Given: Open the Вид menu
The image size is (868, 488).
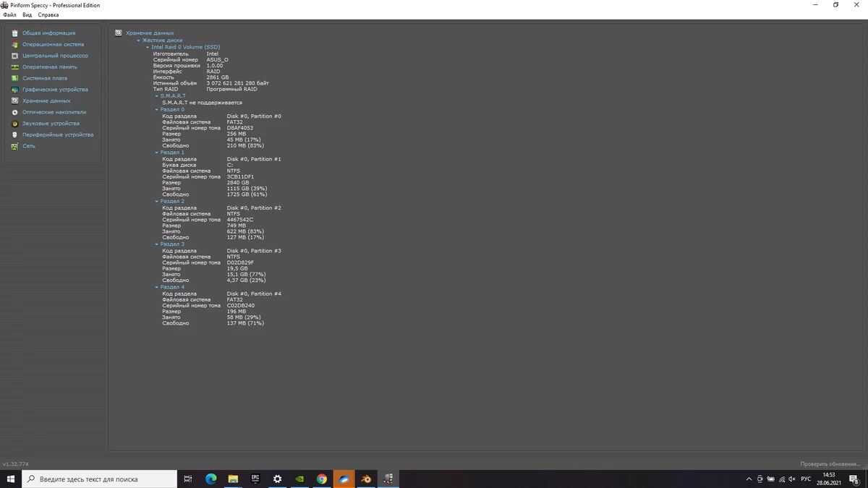Looking at the screenshot, I should tap(27, 14).
